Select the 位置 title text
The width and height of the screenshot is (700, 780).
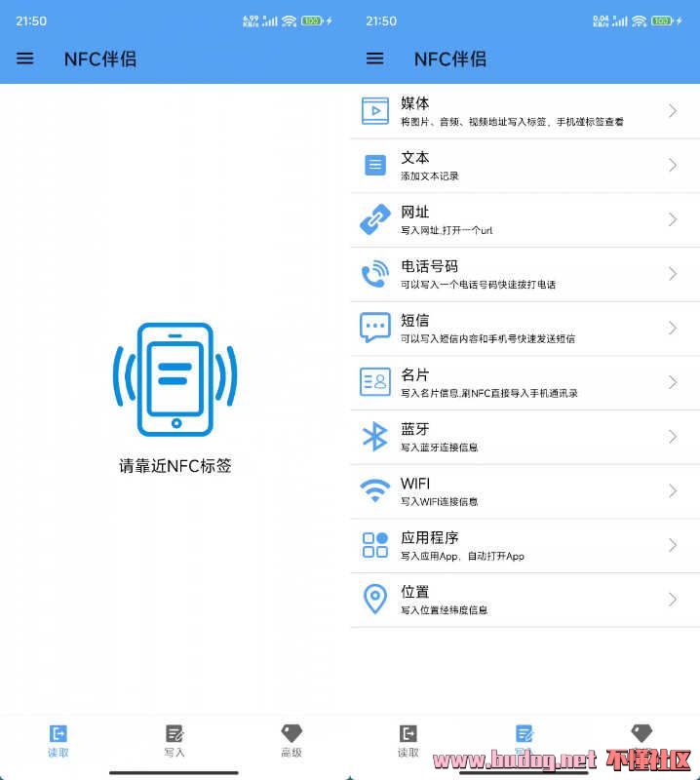pos(415,592)
